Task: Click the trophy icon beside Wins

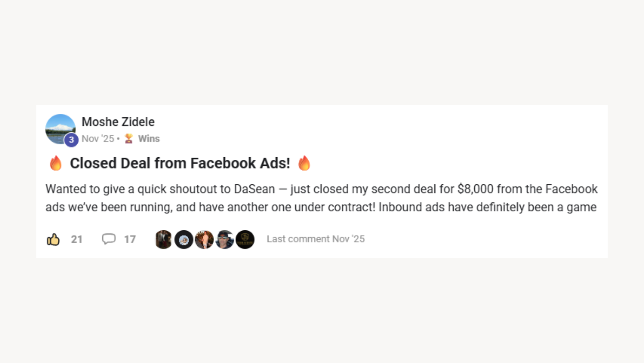Action: coord(129,139)
